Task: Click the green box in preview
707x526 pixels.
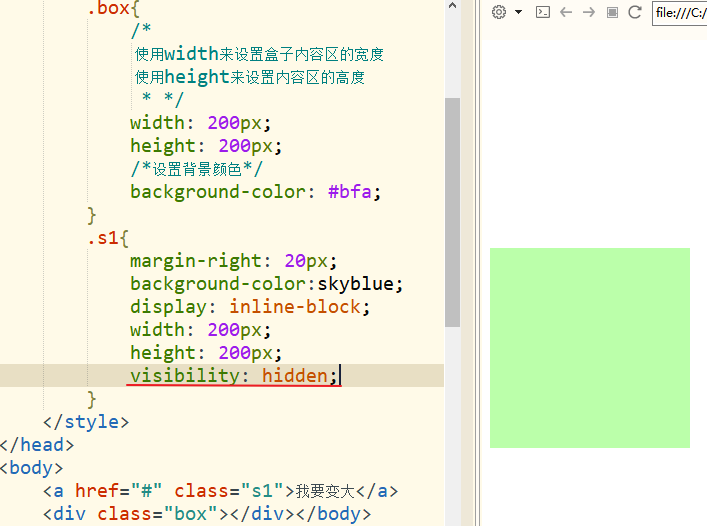Action: pyautogui.click(x=590, y=348)
